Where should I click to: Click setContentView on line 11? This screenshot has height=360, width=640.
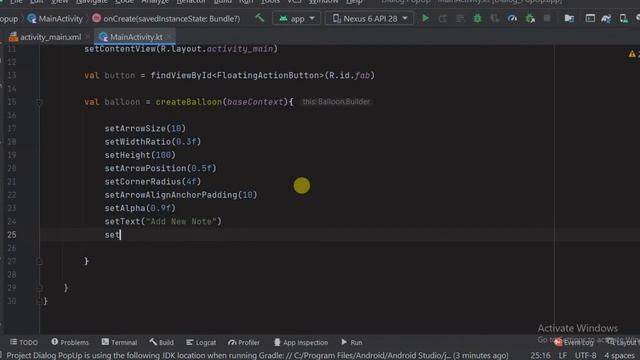click(120, 49)
